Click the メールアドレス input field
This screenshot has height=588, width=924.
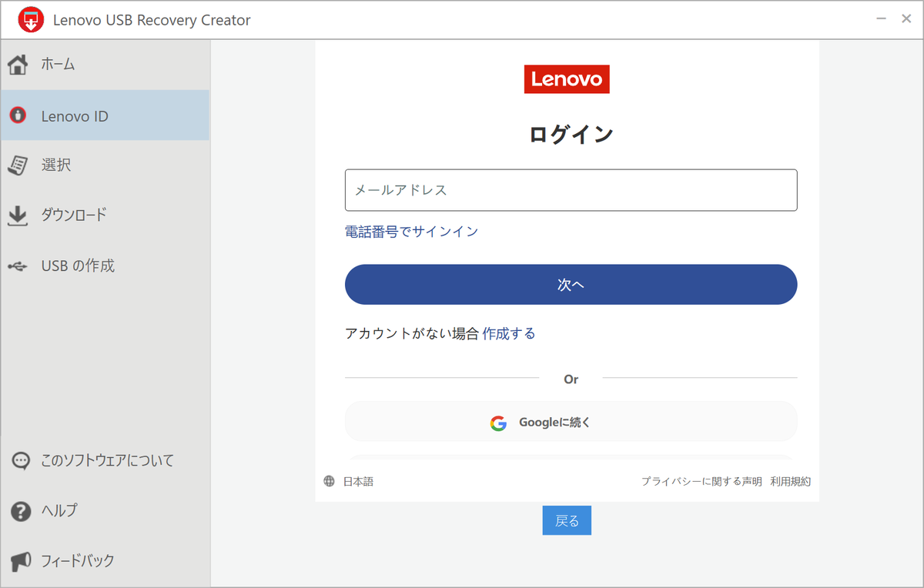pos(571,190)
